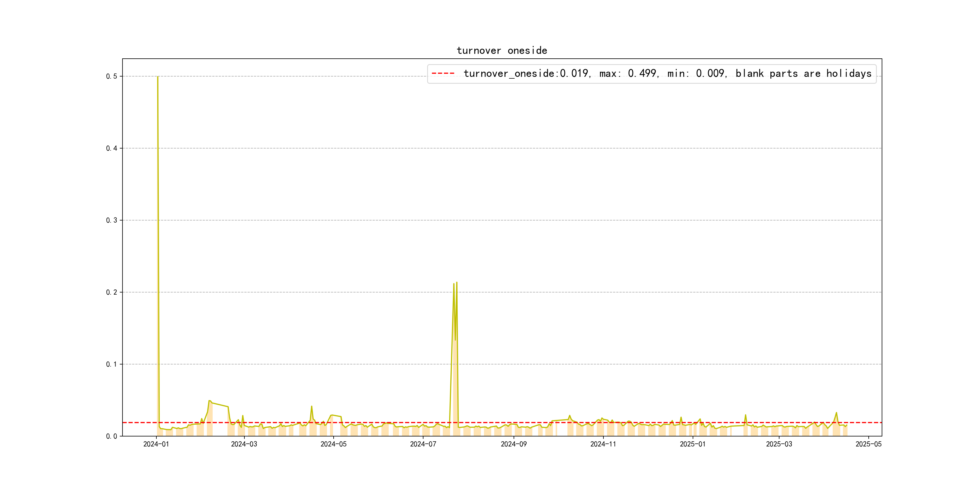This screenshot has height=490, width=980.
Task: Click the 0.3 y-axis tick label
Action: point(112,220)
